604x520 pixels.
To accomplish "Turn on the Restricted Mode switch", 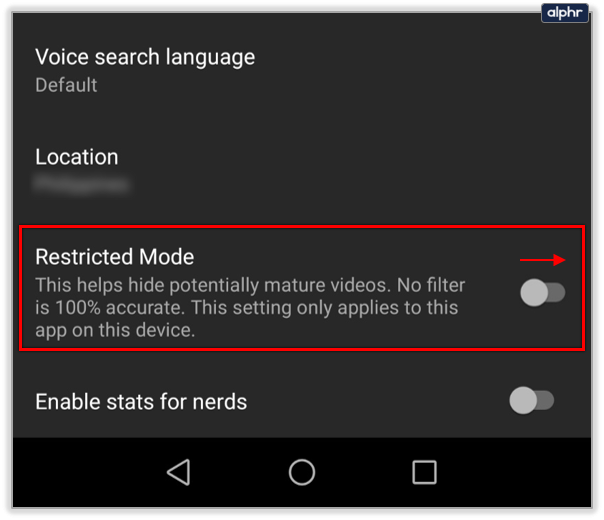I will 542,293.
